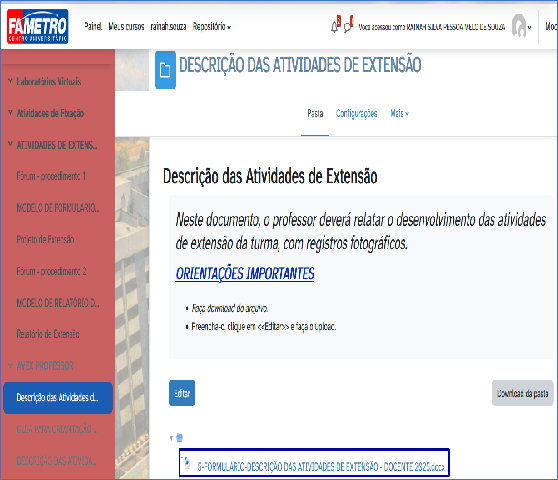Click the blue folder activity icon
This screenshot has width=558, height=480.
165,70
